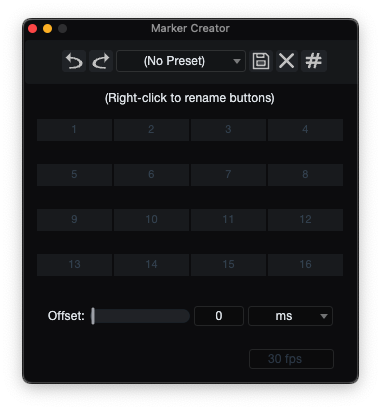Screen dimensions: 381x410
Task: Click the hash (#) numbering icon
Action: click(314, 61)
